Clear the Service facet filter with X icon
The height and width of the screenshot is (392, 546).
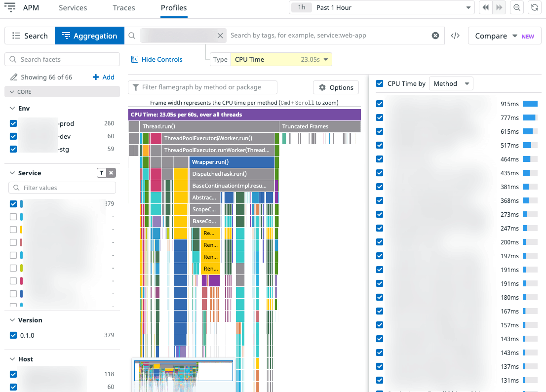point(111,173)
